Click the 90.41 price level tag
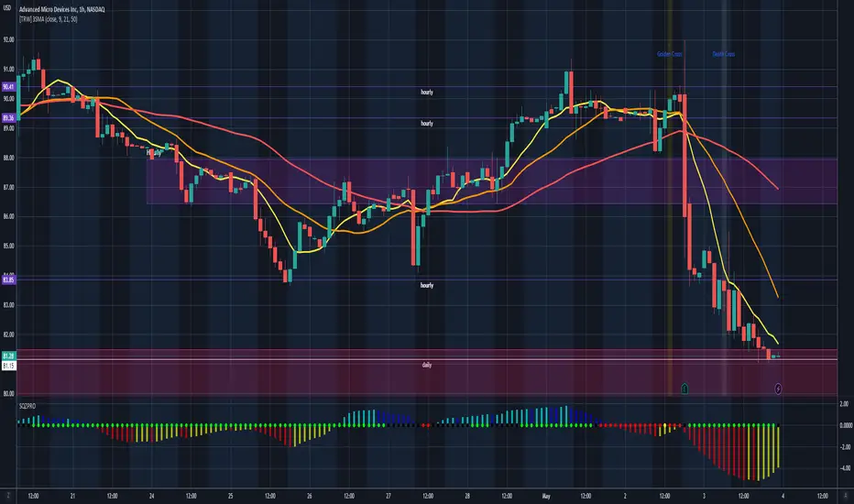The width and height of the screenshot is (854, 504). point(9,87)
